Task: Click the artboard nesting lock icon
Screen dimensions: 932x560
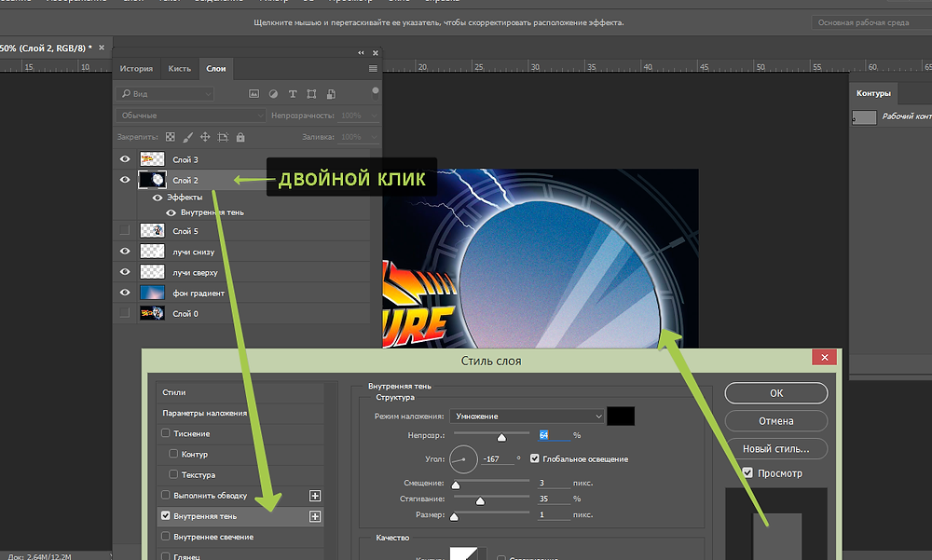Action: click(223, 137)
